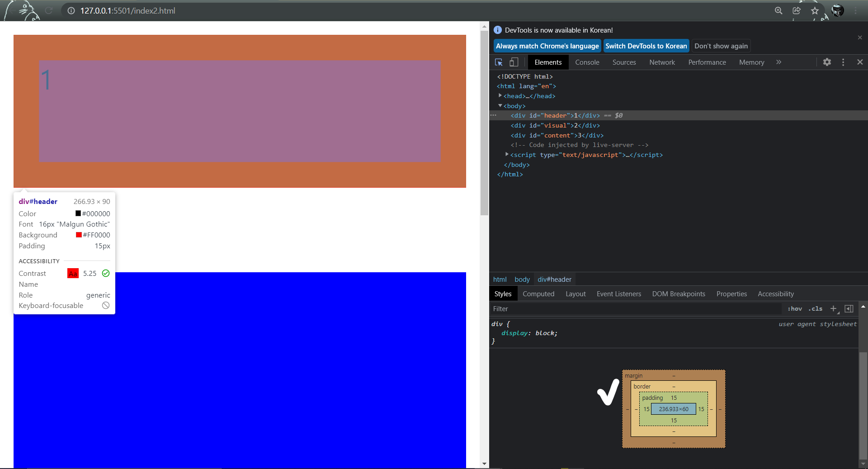This screenshot has width=868, height=469.
Task: Open the Performance tab
Action: (x=707, y=62)
